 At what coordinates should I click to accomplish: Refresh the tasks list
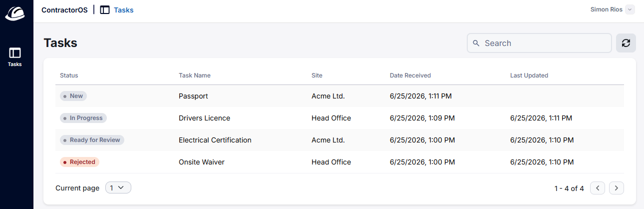626,43
